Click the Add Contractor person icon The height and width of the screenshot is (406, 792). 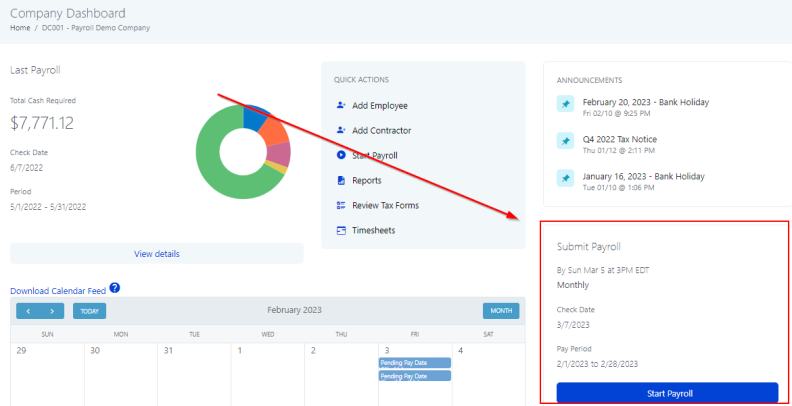pos(341,130)
